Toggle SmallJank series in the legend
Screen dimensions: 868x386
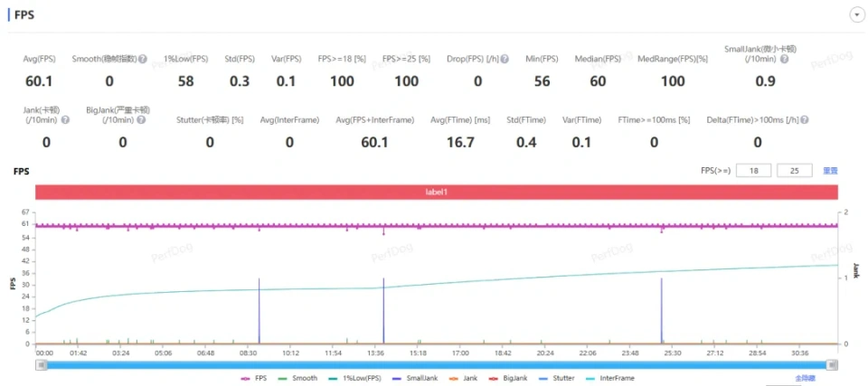[x=416, y=378]
